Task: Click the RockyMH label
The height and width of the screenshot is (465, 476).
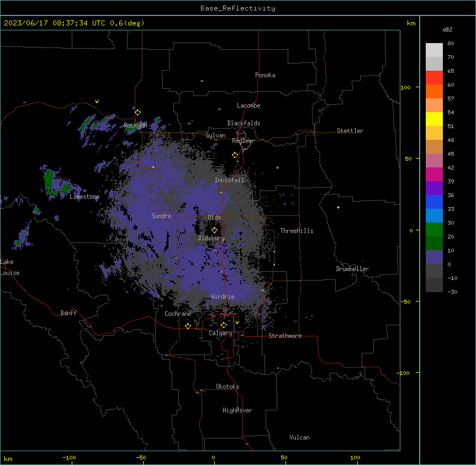Action: click(135, 125)
